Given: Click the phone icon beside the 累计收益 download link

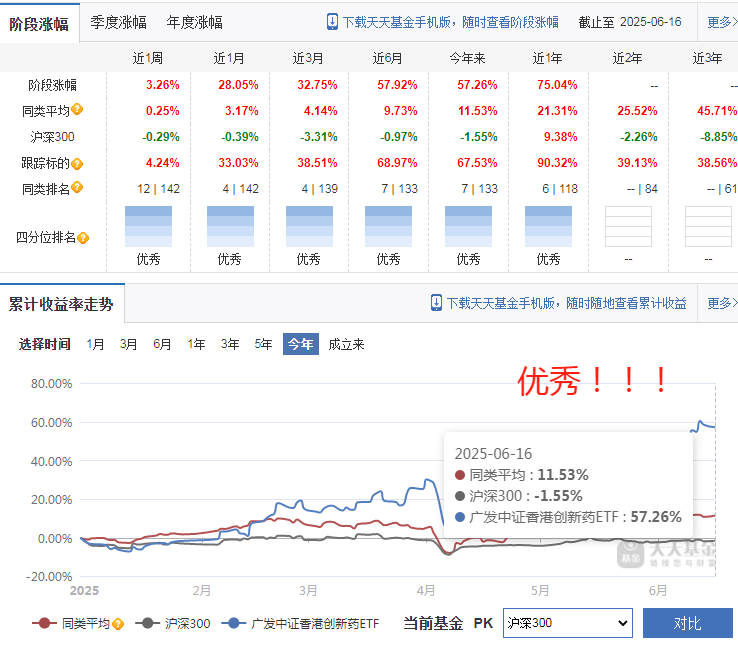Looking at the screenshot, I should pos(436,303).
